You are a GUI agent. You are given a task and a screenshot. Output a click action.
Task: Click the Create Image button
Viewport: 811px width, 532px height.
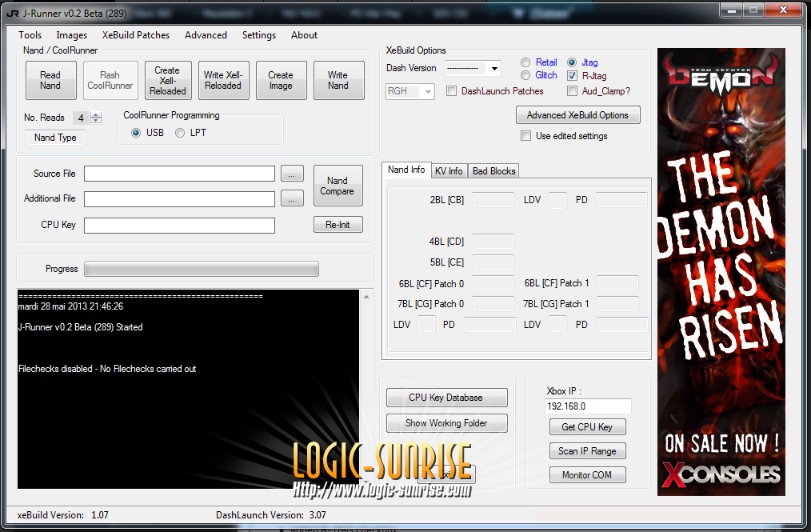tap(281, 81)
